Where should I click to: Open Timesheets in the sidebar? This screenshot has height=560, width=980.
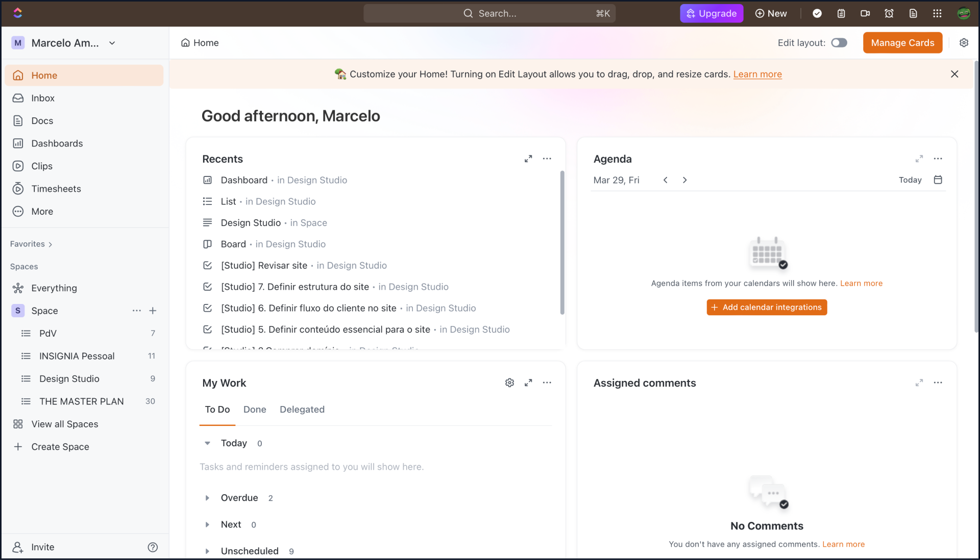tap(56, 189)
